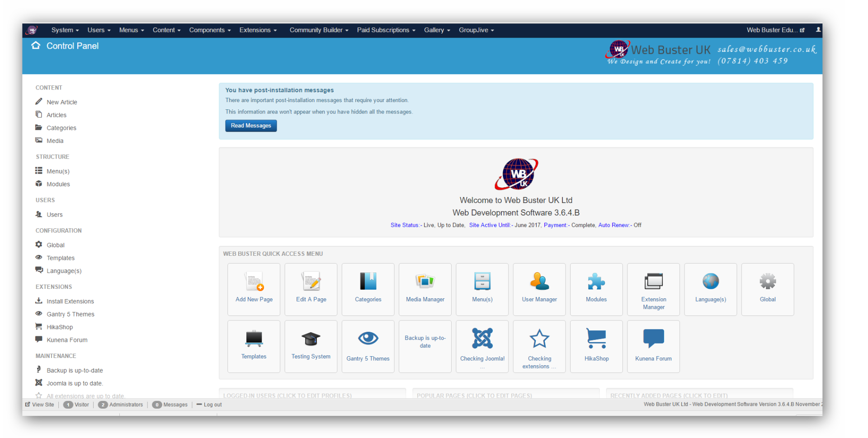
Task: Expand the Gallery dropdown menu
Action: pos(437,30)
